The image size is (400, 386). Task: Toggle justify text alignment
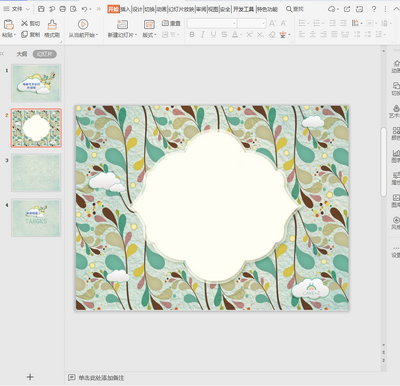(334, 34)
